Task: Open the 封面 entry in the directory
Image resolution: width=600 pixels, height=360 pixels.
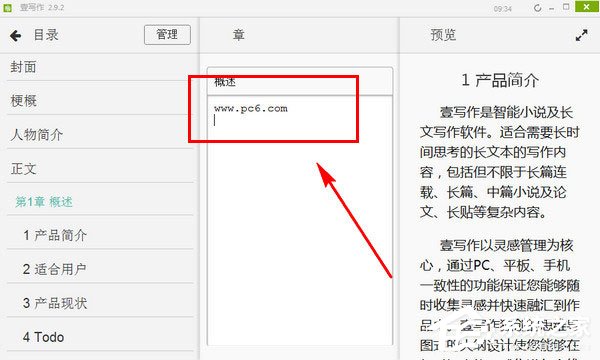Action: coord(100,67)
